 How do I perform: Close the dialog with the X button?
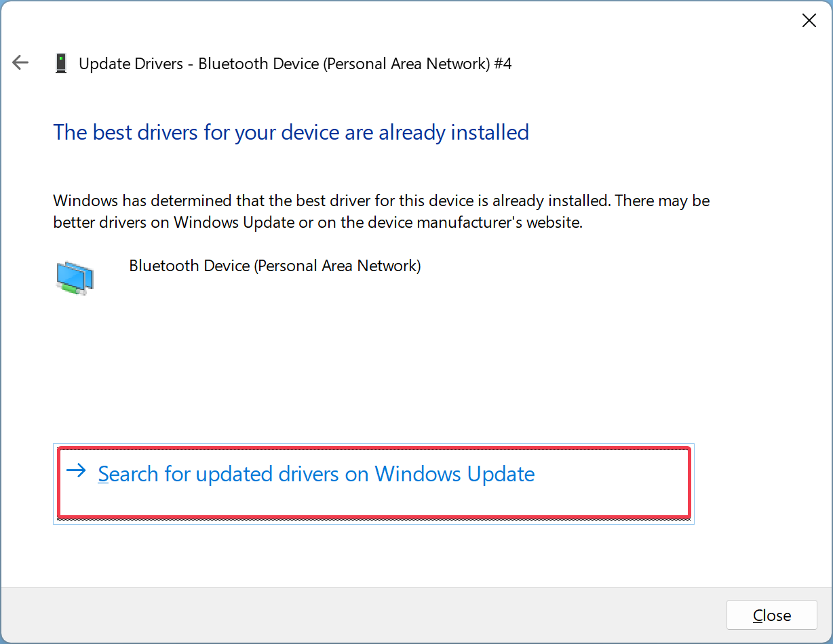coord(809,21)
